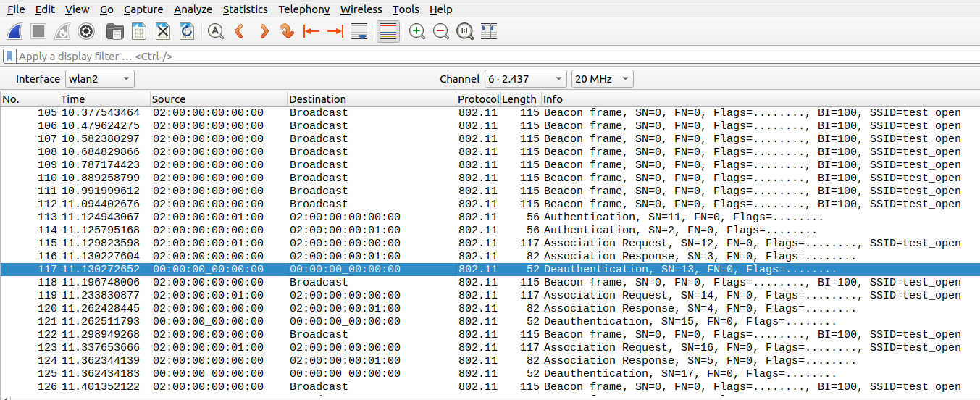Zoom in on packet list text

point(417,31)
